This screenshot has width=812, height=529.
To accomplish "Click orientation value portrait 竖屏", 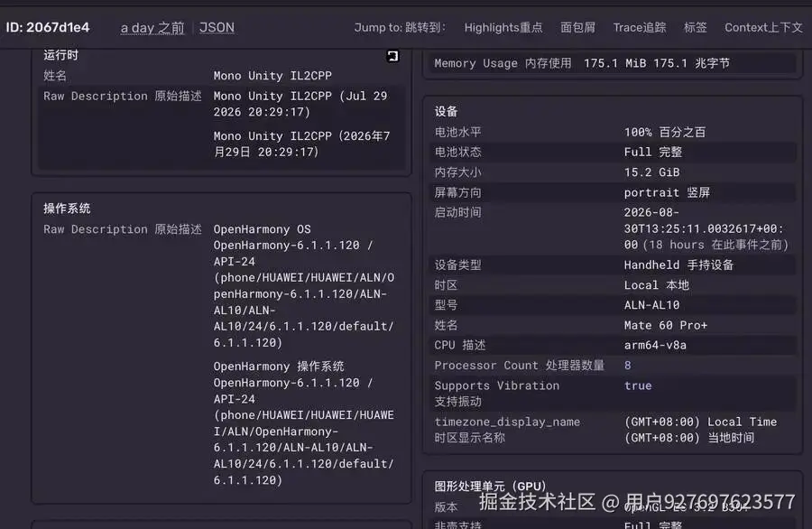I will [667, 192].
